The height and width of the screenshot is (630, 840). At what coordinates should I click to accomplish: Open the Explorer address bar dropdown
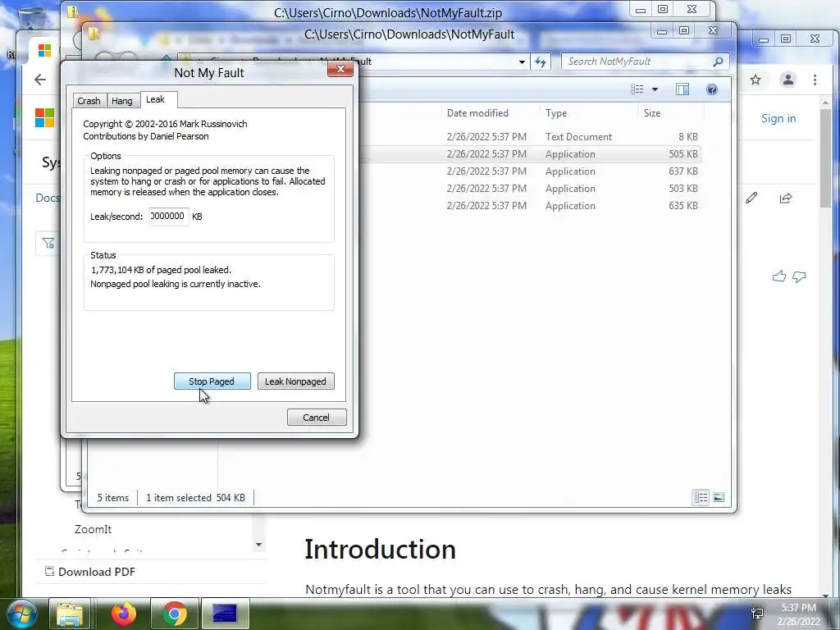[522, 62]
